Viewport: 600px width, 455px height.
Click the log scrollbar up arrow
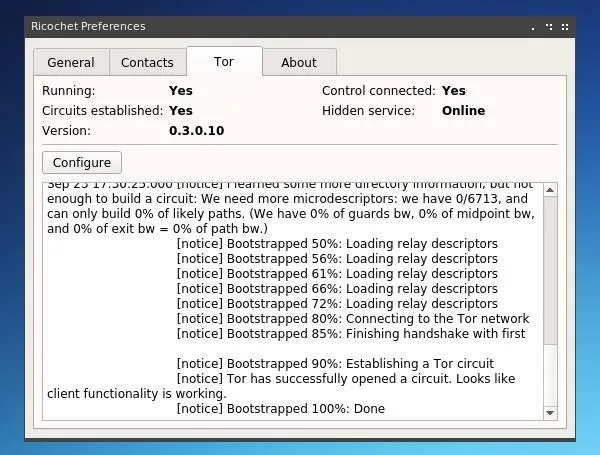tap(550, 190)
